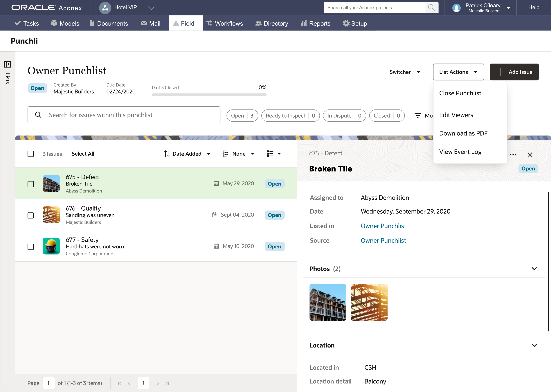Open the view layout dropdown arrow
Image resolution: width=551 pixels, height=392 pixels.
click(279, 154)
